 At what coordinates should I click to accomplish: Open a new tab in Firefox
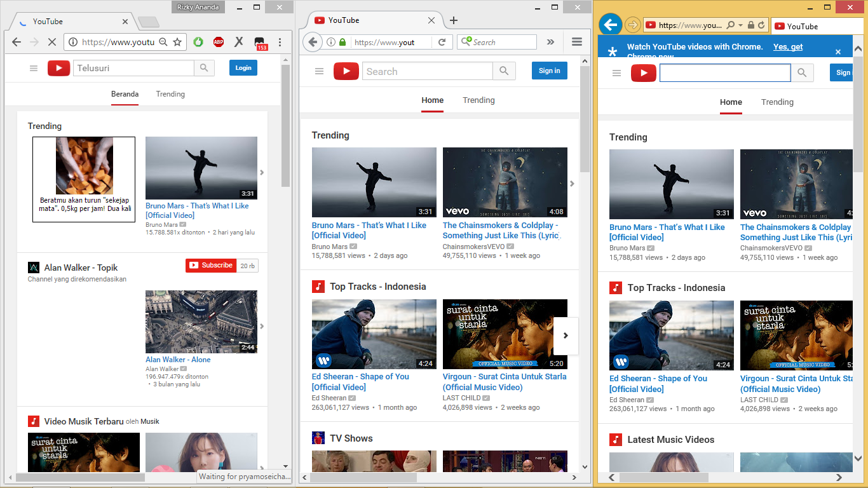coord(454,20)
